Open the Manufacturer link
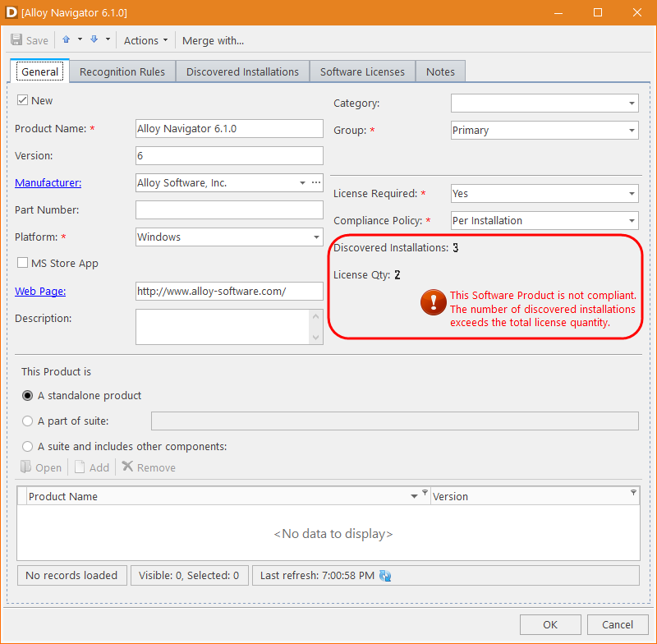 click(x=48, y=182)
